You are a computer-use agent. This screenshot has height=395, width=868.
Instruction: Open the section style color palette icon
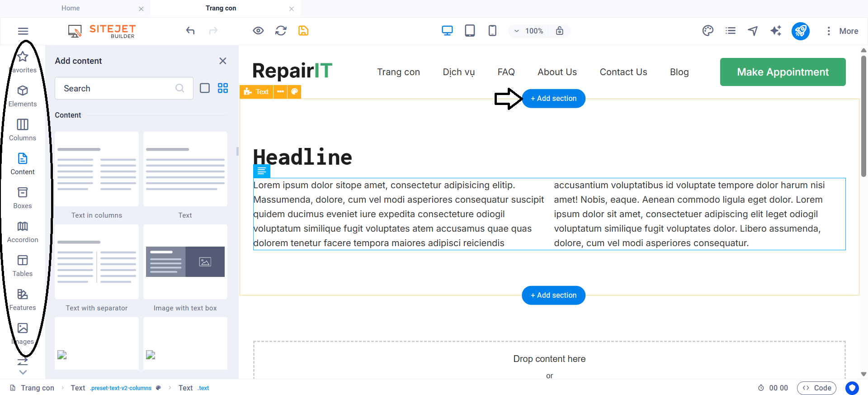[294, 91]
